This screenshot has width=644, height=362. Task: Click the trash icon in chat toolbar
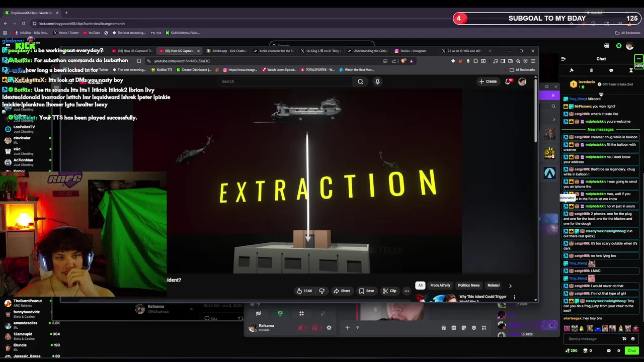pos(591,70)
